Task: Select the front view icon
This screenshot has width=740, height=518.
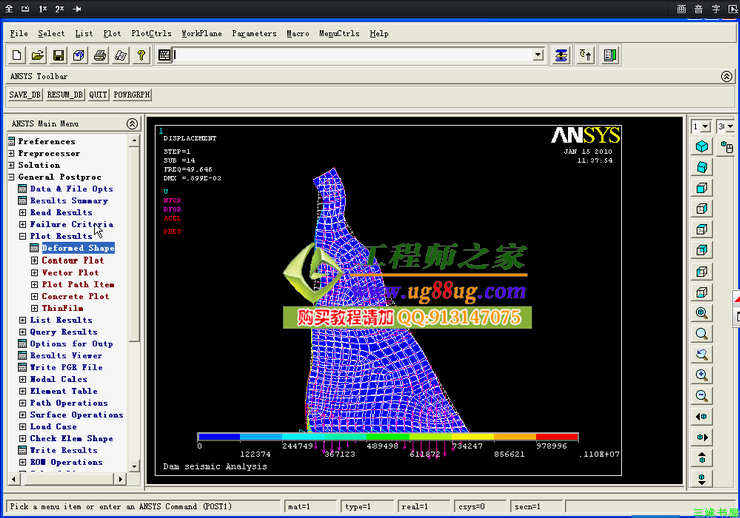Action: (702, 188)
